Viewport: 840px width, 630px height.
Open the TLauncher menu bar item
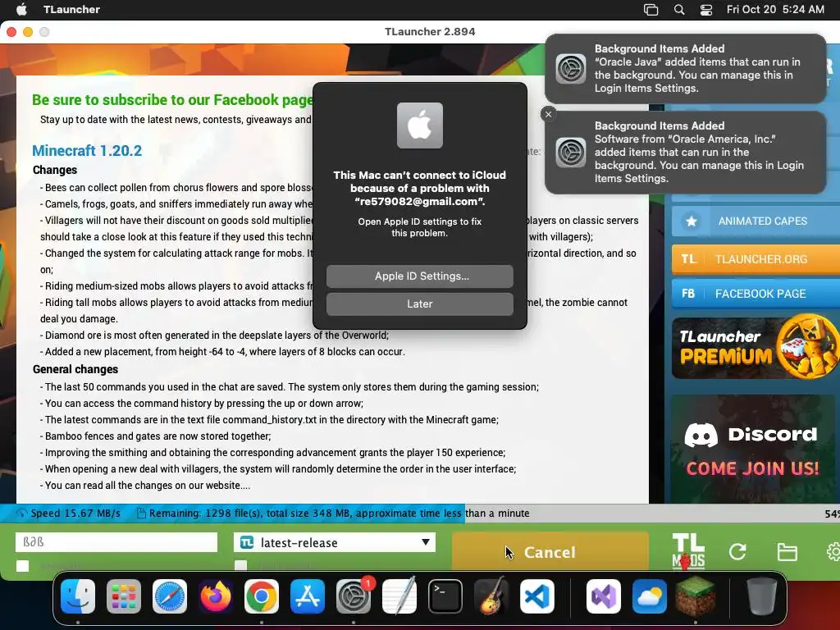71,9
